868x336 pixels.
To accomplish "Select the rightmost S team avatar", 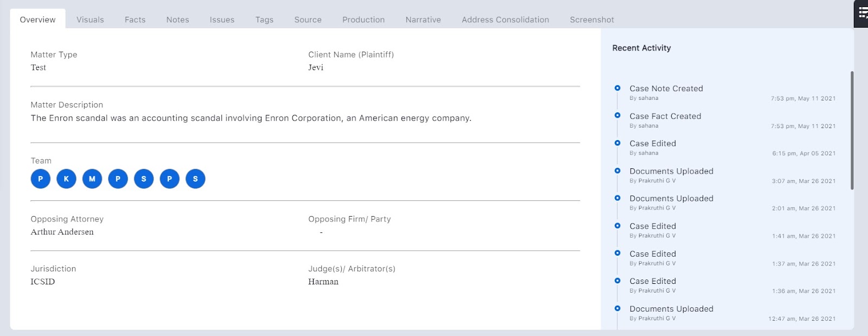I will point(195,179).
